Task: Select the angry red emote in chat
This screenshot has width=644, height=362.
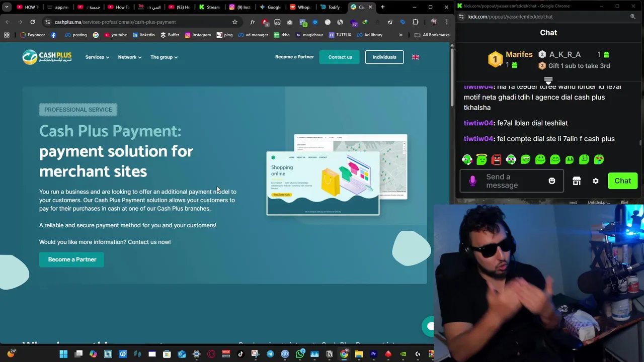Action: 497,159
